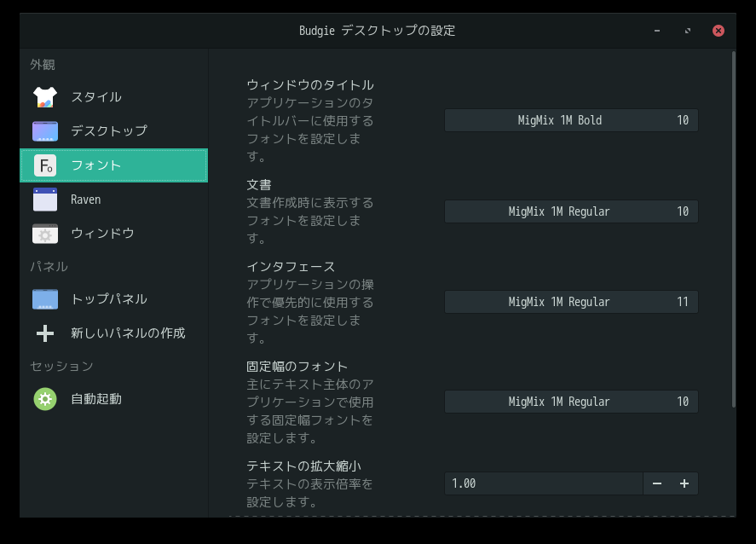The image size is (756, 544).
Task: Click the Raven panel icon
Action: 45,200
